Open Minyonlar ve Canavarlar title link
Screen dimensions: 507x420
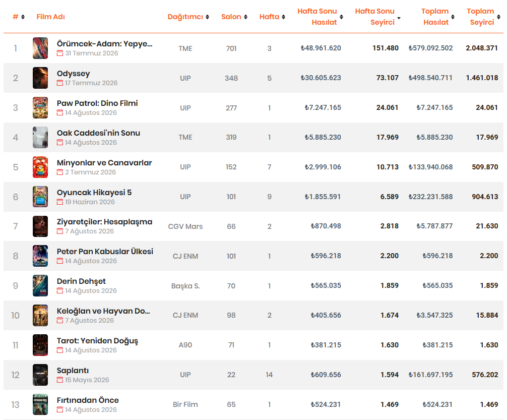click(x=104, y=163)
